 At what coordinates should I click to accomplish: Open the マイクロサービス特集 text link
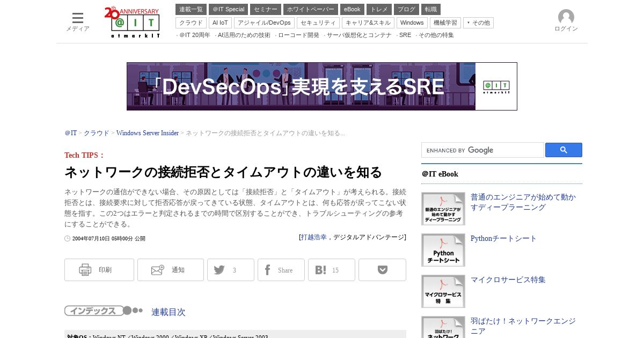(508, 280)
